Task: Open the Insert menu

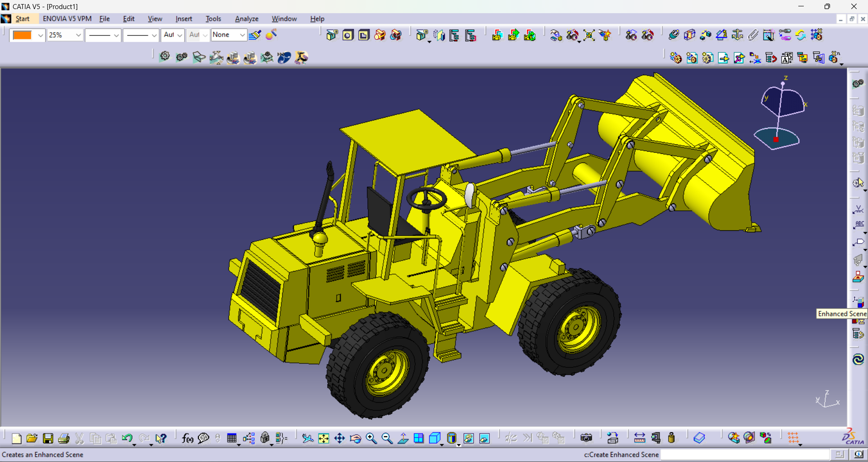Action: pos(184,19)
